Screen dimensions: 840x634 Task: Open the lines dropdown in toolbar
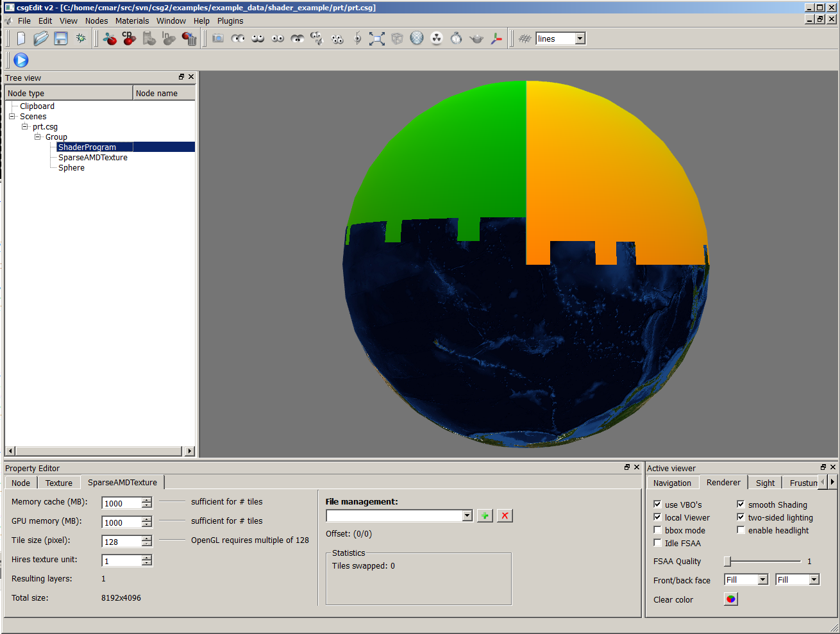coord(580,38)
